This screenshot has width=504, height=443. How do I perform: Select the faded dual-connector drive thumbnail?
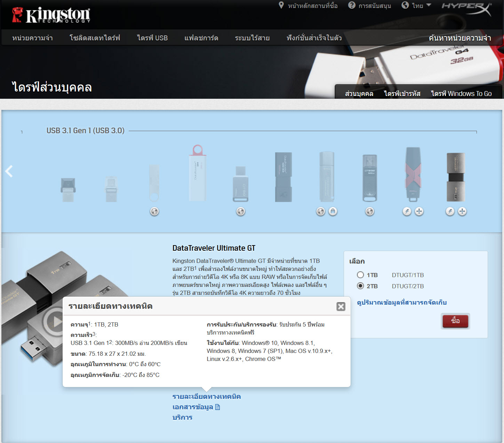point(111,189)
